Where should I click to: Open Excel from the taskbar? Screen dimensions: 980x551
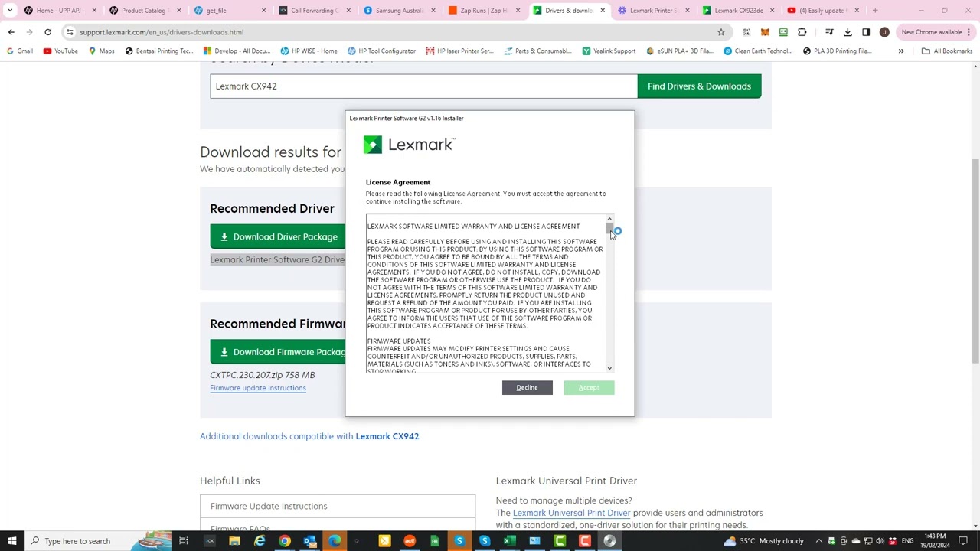pos(509,541)
